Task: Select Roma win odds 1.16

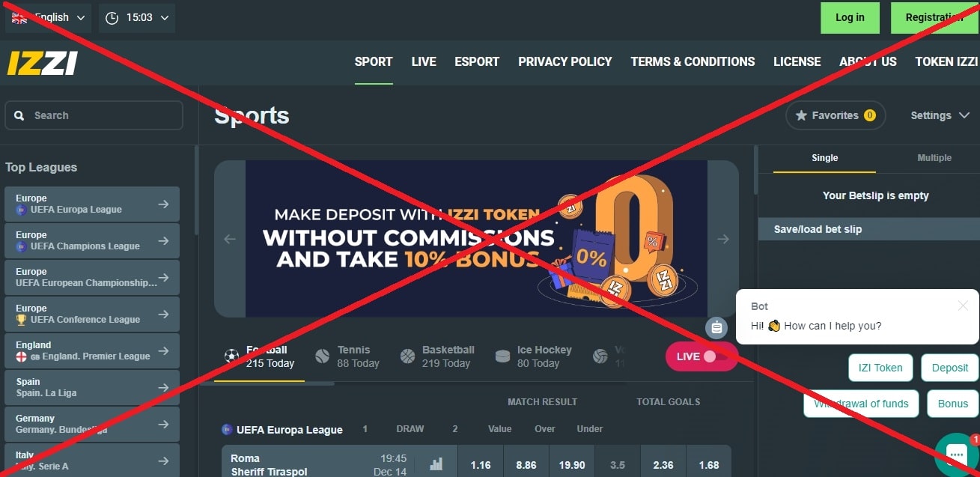Action: pos(481,465)
